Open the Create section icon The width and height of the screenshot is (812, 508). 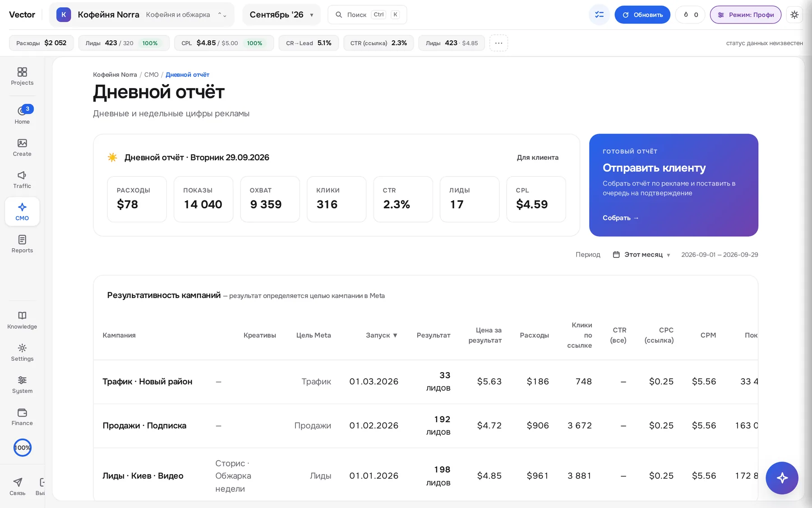point(22,148)
